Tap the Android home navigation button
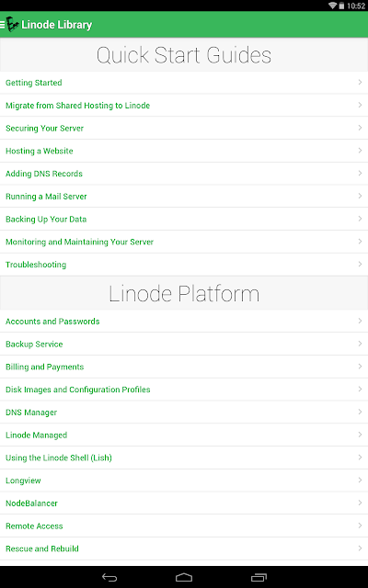Screen dimensions: 368x588 point(184,578)
